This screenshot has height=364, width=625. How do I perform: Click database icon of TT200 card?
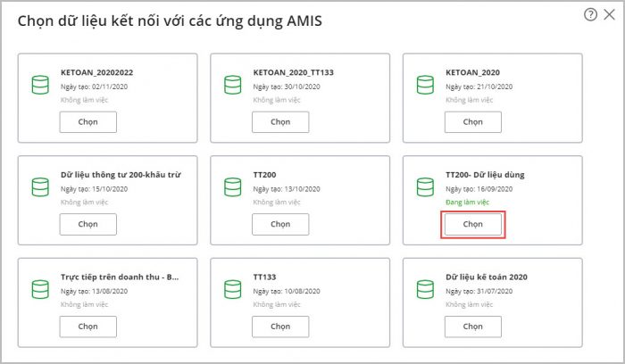[x=233, y=187]
